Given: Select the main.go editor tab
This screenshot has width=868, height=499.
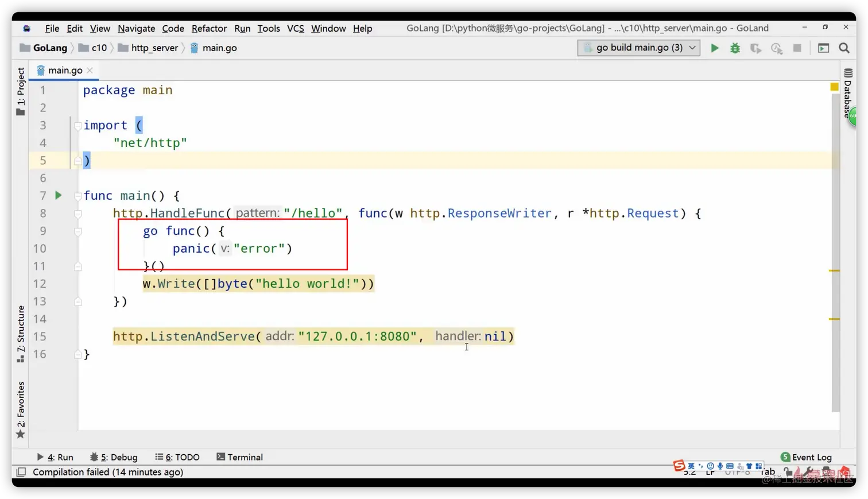Looking at the screenshot, I should (x=65, y=70).
